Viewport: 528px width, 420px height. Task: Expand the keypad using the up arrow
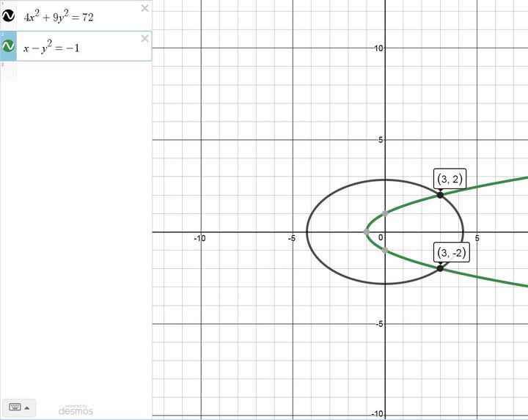[27, 407]
